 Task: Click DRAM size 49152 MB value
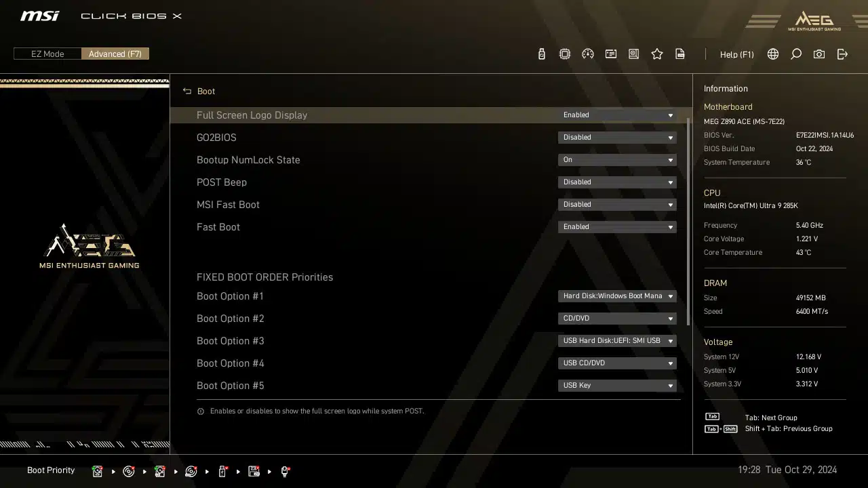(x=810, y=298)
